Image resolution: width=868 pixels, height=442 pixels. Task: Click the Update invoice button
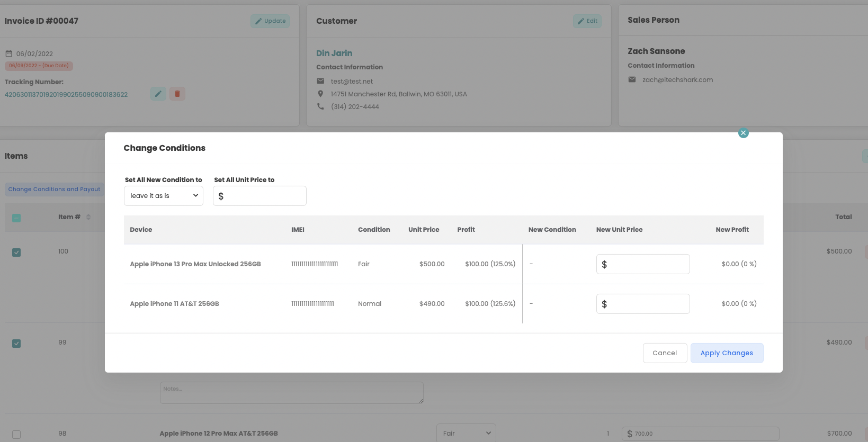(270, 21)
